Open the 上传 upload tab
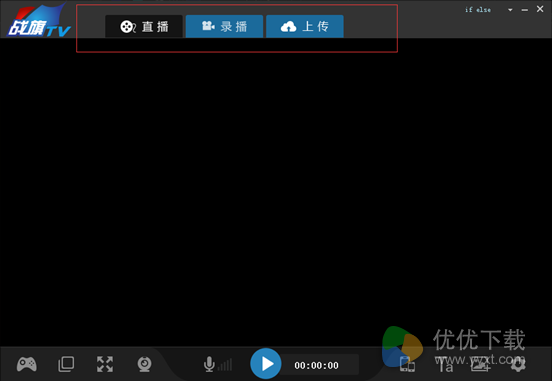 (305, 26)
